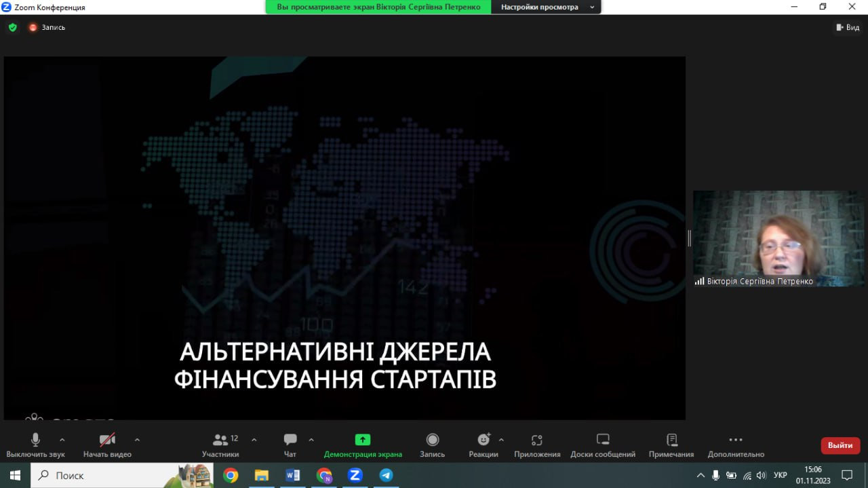Expand audio options arrow beside microphone
868x488 pixels.
[x=62, y=440]
